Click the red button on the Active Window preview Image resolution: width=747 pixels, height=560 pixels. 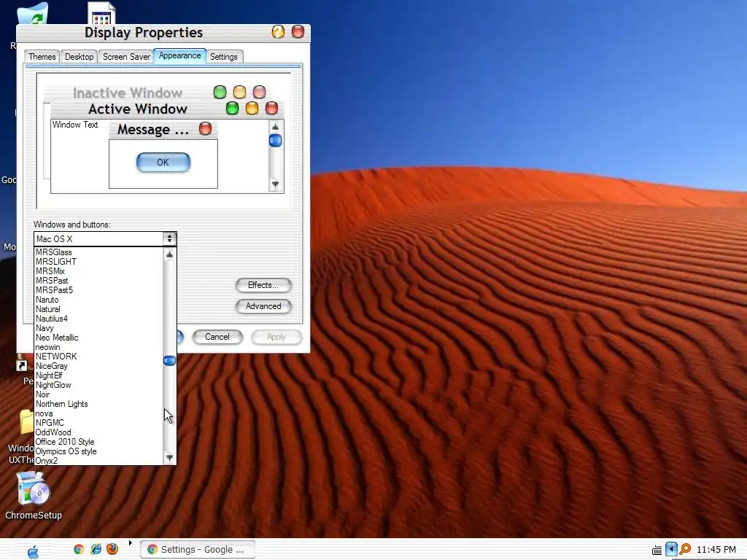271,108
